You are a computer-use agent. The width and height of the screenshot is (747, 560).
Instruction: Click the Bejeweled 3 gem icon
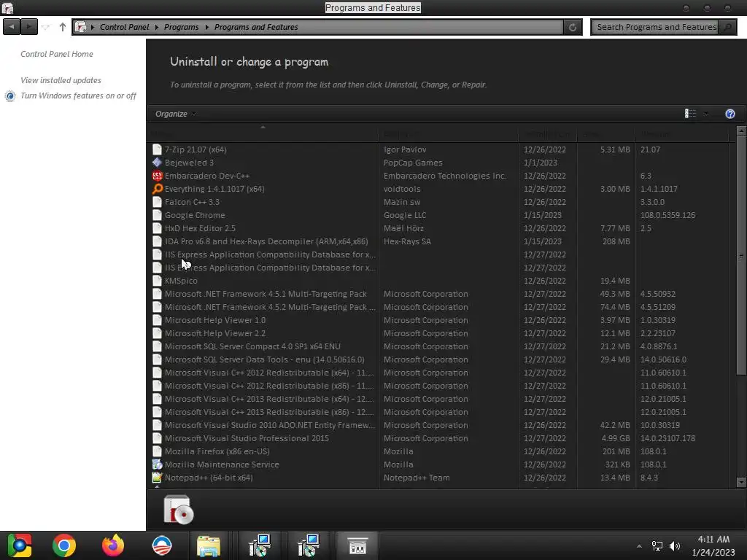click(x=158, y=163)
